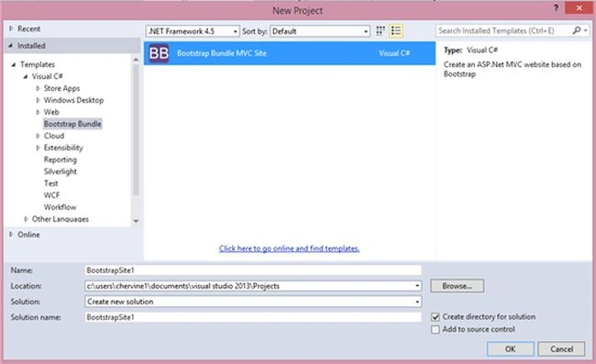This screenshot has width=596, height=364.
Task: Select the Test template category
Action: (x=51, y=183)
